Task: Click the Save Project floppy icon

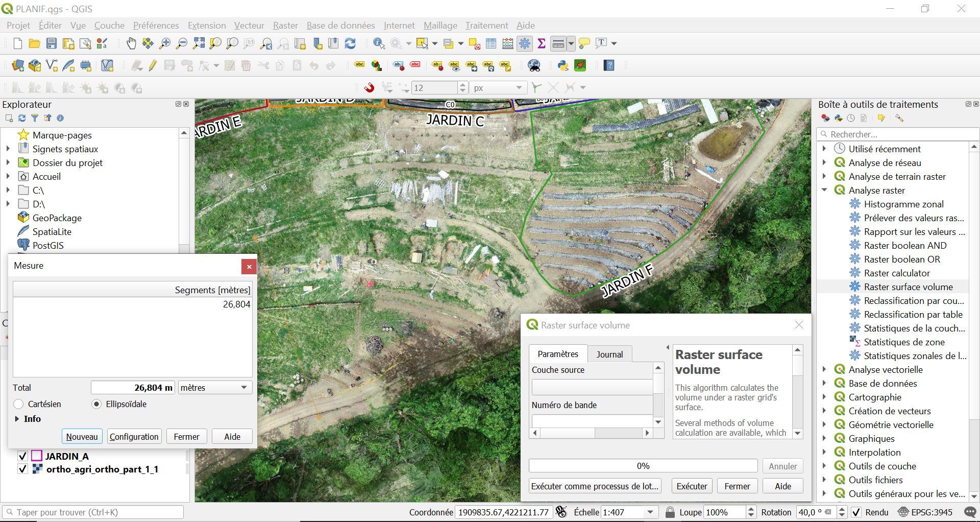Action: (52, 44)
